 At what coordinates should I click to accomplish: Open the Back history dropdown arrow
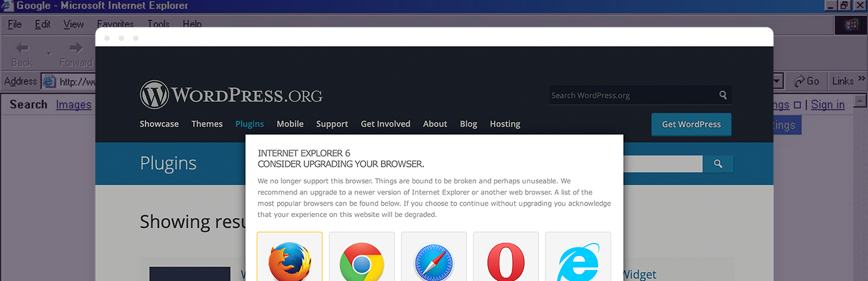pyautogui.click(x=48, y=54)
